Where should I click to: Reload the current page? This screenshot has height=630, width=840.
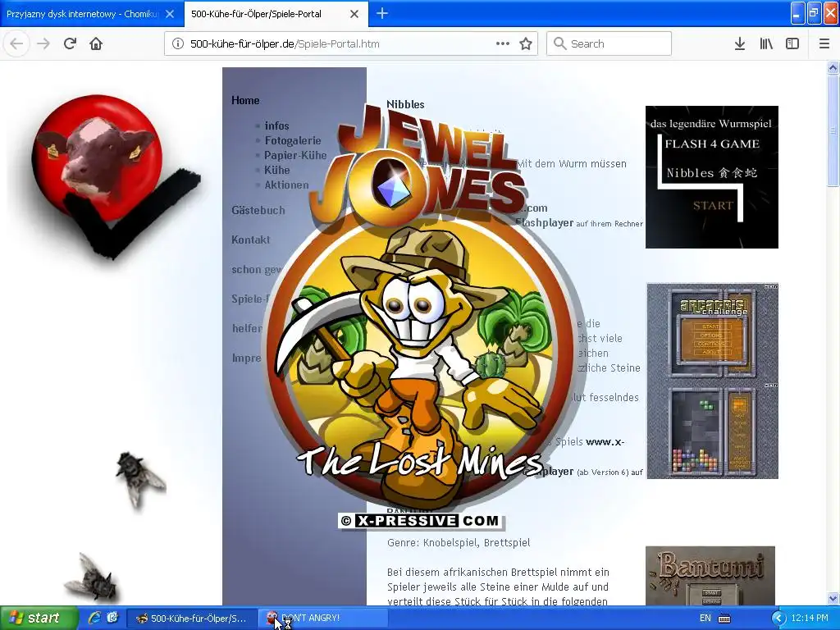70,44
